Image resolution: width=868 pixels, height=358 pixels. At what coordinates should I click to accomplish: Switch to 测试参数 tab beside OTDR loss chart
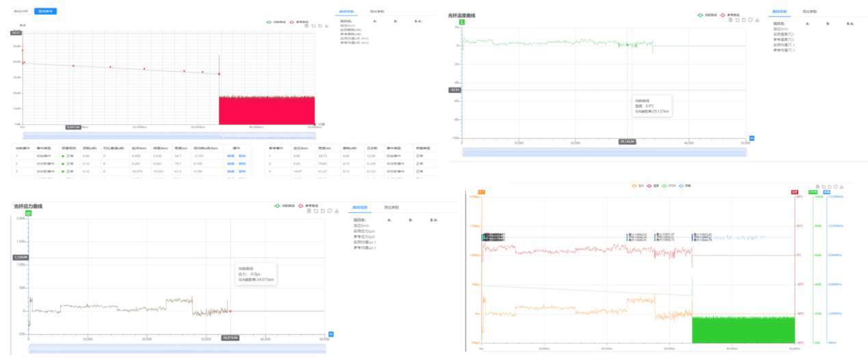pyautogui.click(x=376, y=12)
